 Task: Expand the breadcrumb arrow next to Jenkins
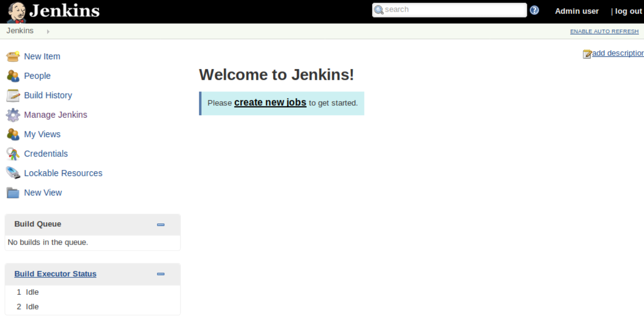pyautogui.click(x=47, y=31)
